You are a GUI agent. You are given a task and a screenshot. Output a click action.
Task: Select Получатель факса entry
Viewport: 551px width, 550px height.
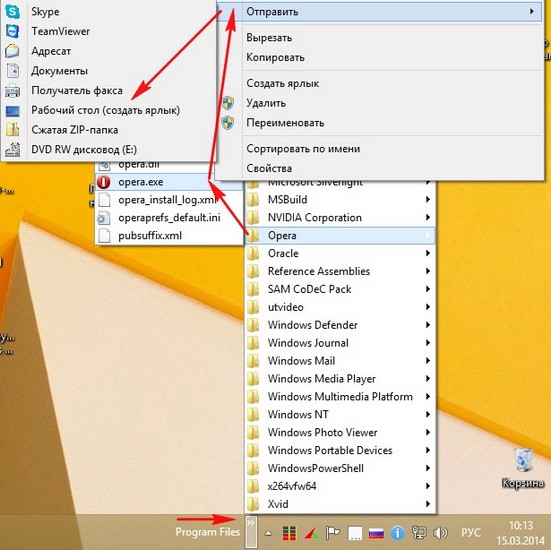click(108, 91)
